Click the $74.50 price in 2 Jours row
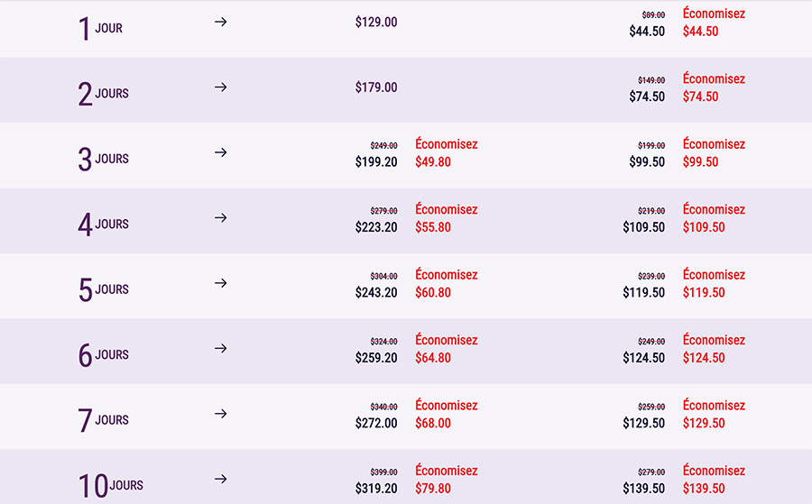The width and height of the screenshot is (812, 504). tap(647, 96)
